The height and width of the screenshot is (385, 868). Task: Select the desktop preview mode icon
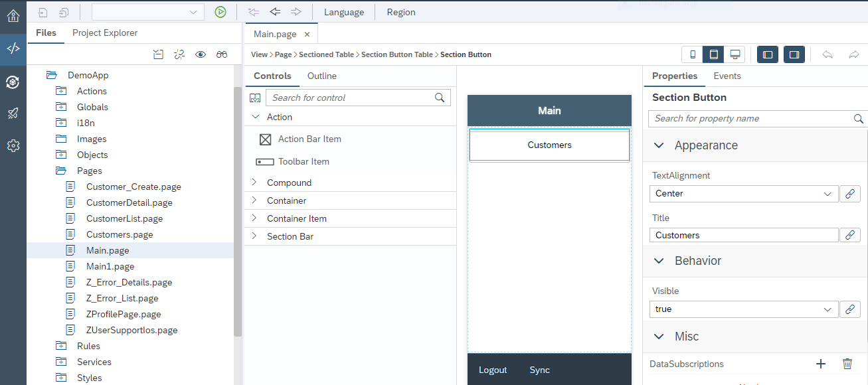[734, 54]
